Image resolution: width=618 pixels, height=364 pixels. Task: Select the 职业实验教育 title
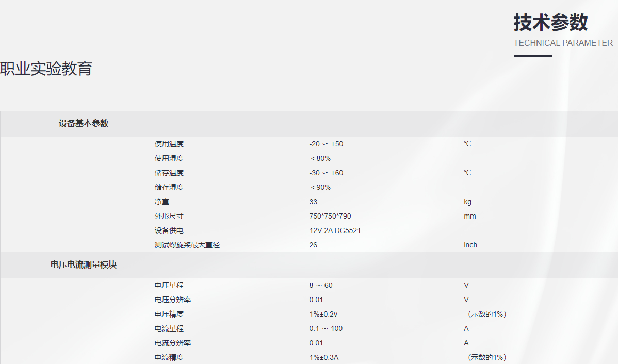click(x=46, y=69)
